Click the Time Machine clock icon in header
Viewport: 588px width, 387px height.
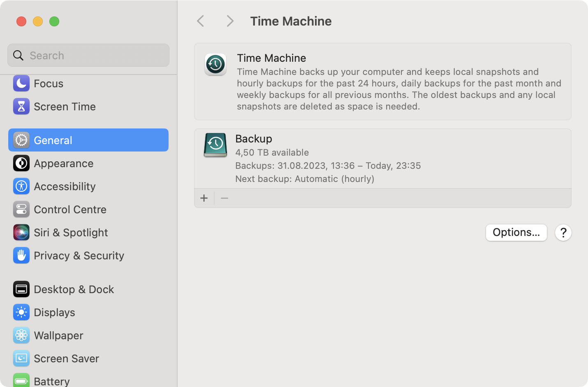(215, 65)
